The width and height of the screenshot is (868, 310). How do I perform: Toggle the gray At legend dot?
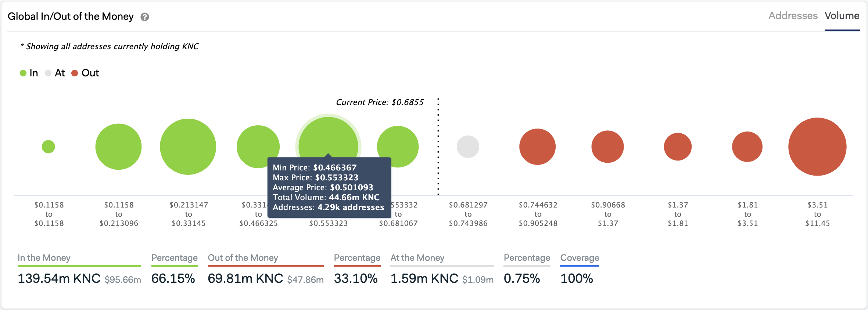(48, 73)
